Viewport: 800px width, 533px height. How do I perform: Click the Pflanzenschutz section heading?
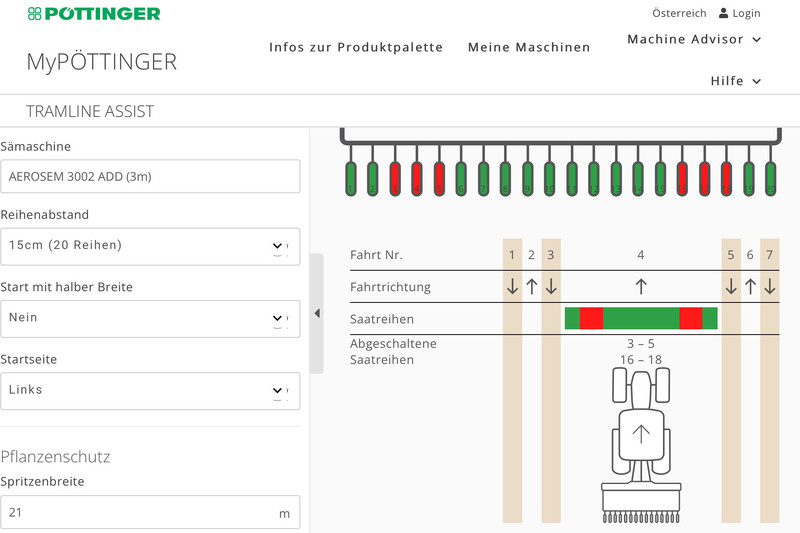(x=55, y=456)
